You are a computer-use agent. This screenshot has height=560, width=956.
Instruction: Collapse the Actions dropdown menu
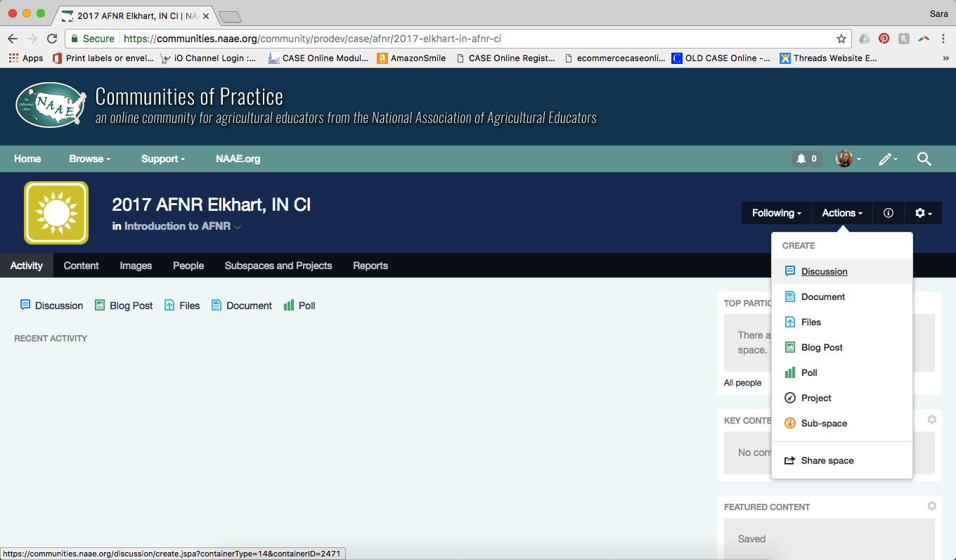(x=842, y=213)
